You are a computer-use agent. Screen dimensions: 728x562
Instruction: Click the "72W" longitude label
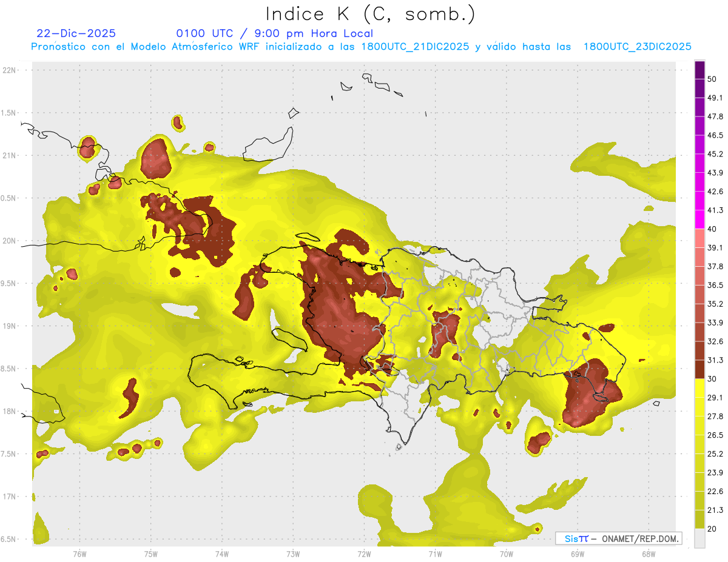[364, 554]
